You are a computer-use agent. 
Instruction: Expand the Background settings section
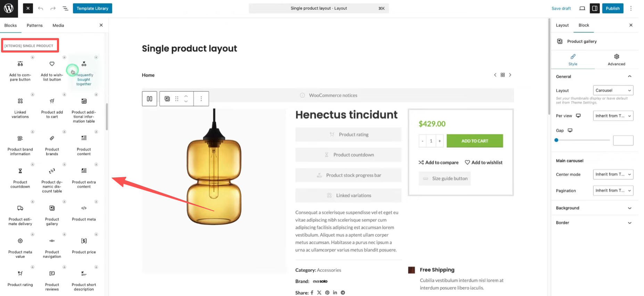tap(594, 208)
